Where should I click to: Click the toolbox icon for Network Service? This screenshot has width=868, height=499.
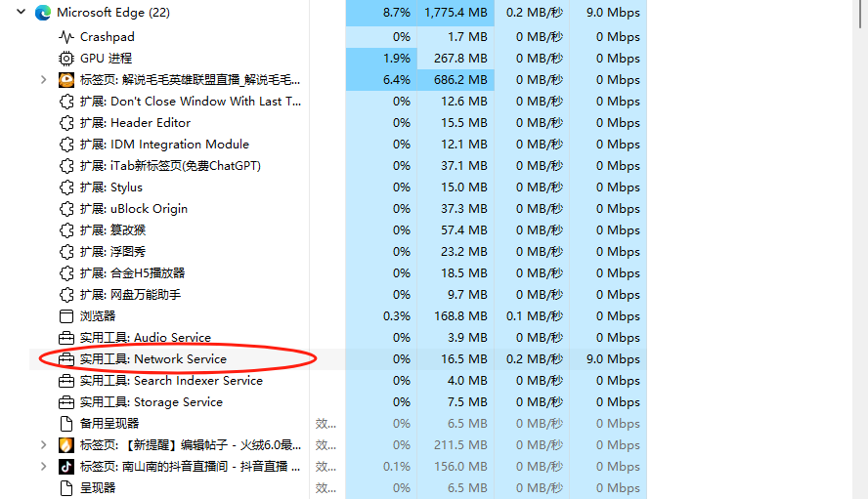(66, 359)
